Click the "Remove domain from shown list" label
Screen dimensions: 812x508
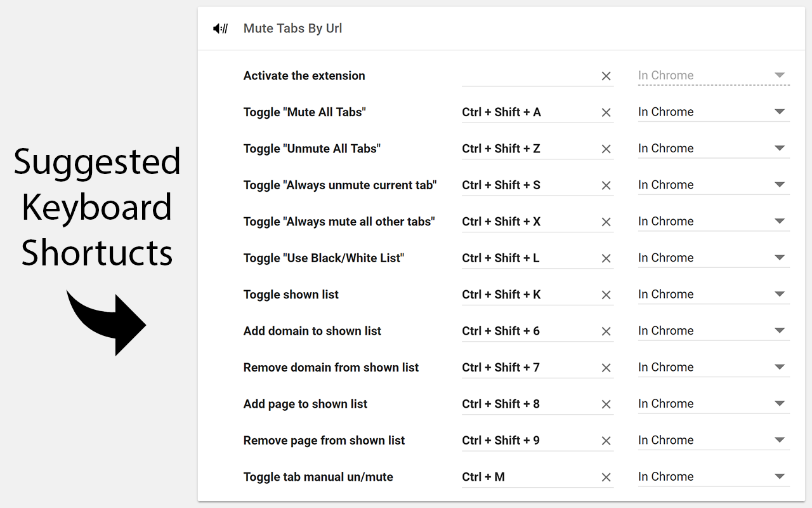coord(331,368)
